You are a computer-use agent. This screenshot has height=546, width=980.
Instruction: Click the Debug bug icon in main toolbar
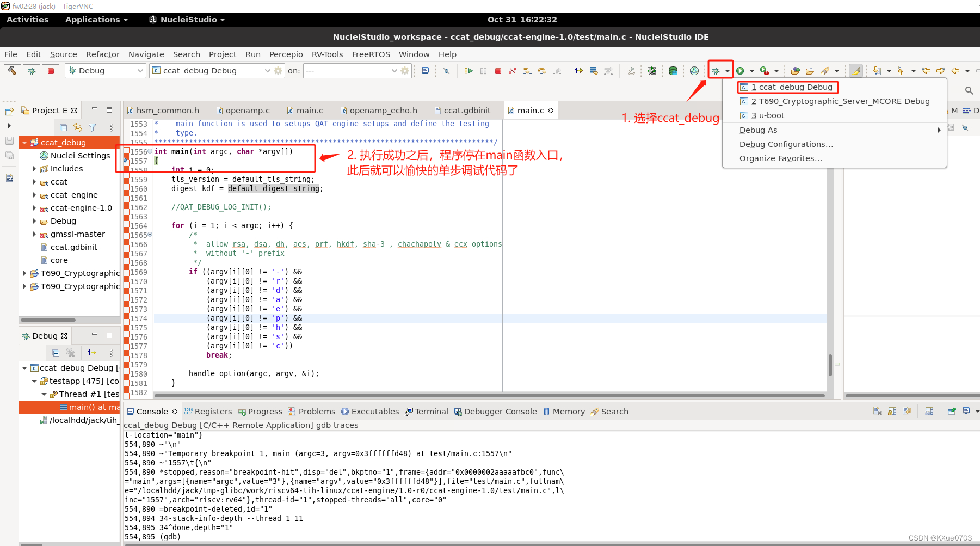tap(716, 71)
